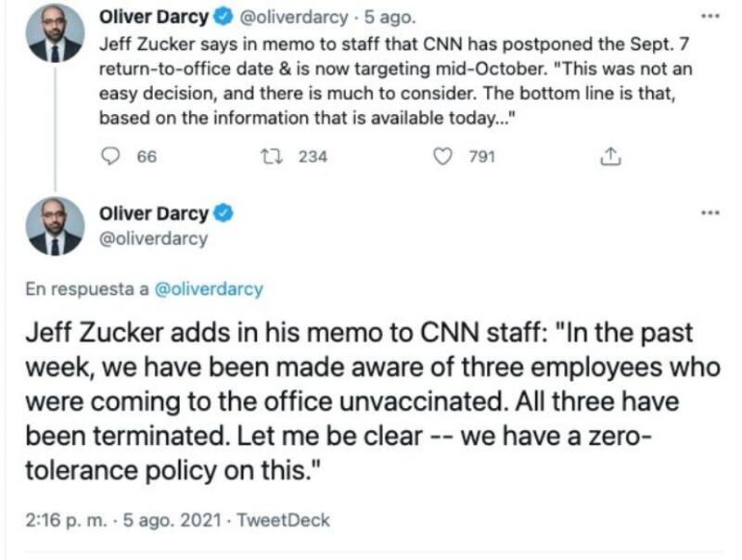Like the first tweet with heart icon
Viewport: 742px width, 560px height.
pyautogui.click(x=443, y=157)
